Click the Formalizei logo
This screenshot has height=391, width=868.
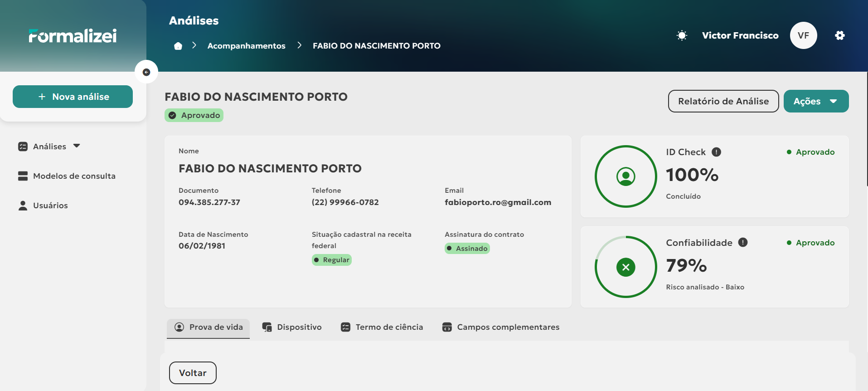pos(73,36)
